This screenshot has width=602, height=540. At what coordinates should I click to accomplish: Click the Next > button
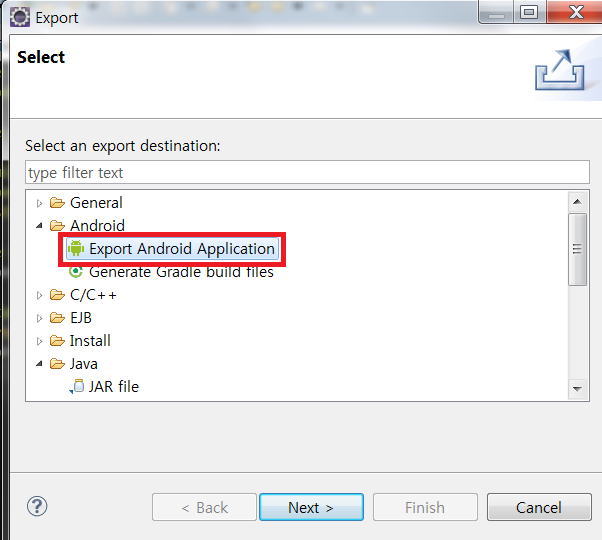pos(311,507)
